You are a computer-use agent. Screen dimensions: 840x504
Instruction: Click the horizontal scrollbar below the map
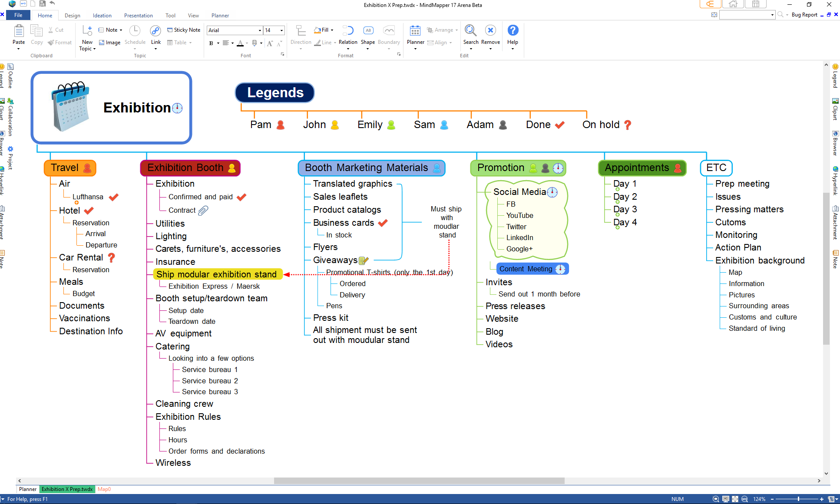click(420, 481)
